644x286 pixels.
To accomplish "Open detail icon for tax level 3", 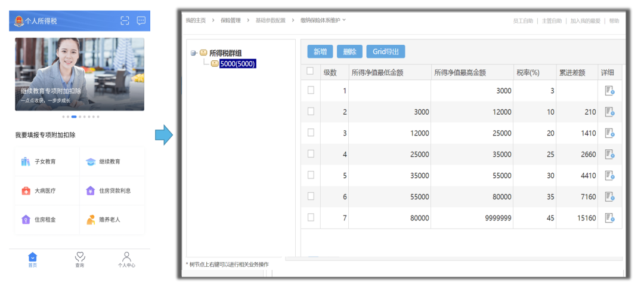I will 609,133.
